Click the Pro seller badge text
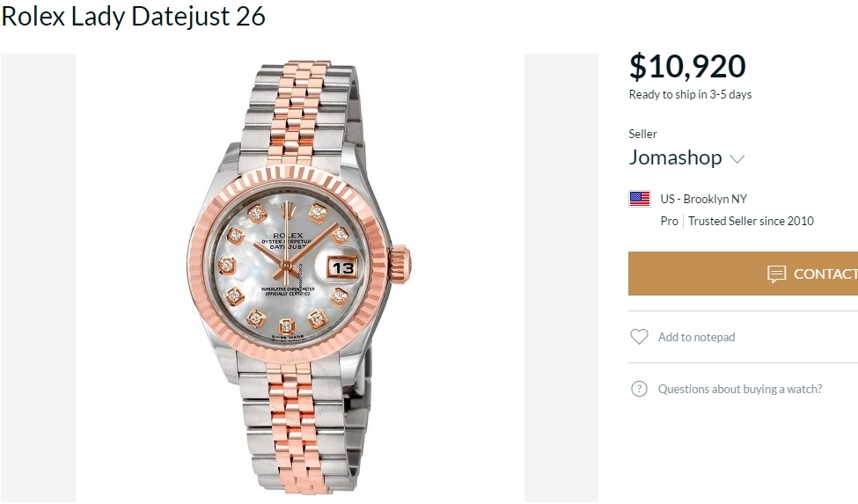The image size is (858, 504). [669, 221]
